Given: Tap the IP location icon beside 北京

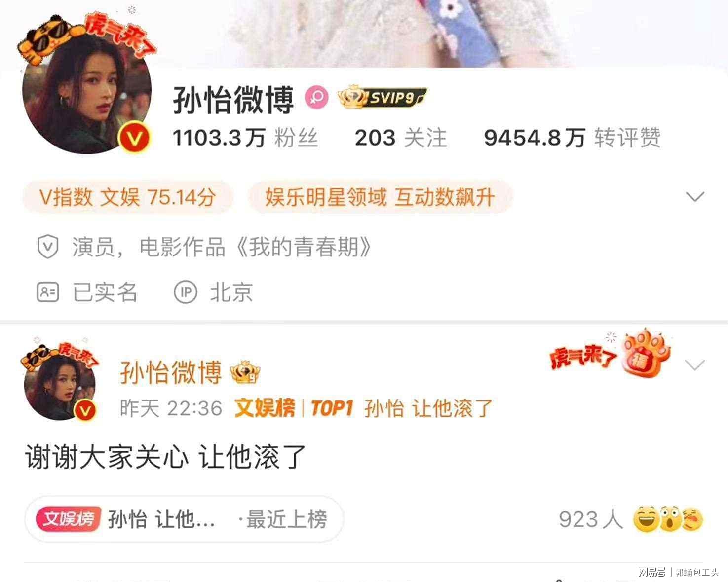Looking at the screenshot, I should coord(186,292).
